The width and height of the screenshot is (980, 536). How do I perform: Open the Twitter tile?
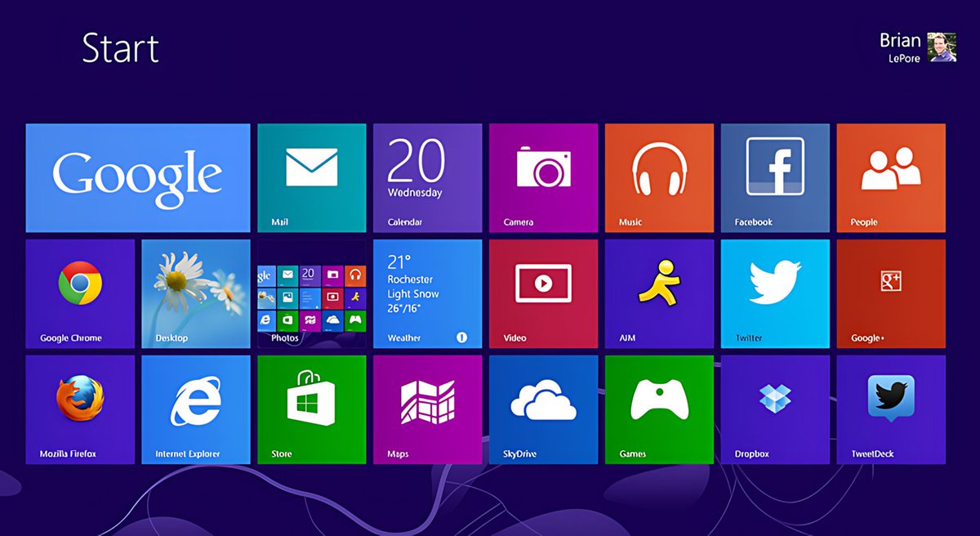pyautogui.click(x=774, y=293)
